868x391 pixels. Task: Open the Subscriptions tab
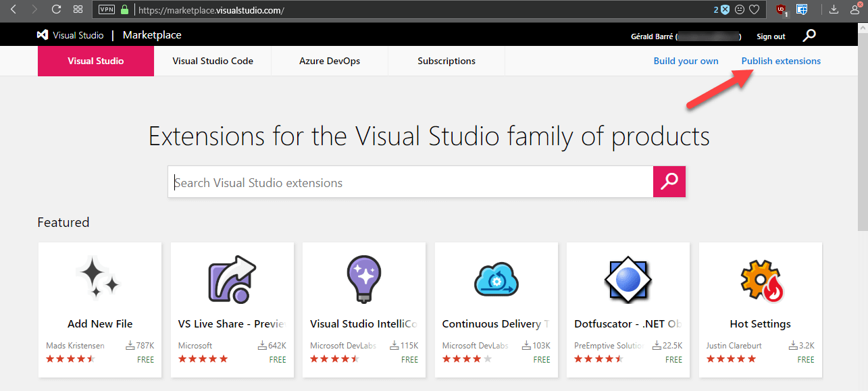(446, 61)
